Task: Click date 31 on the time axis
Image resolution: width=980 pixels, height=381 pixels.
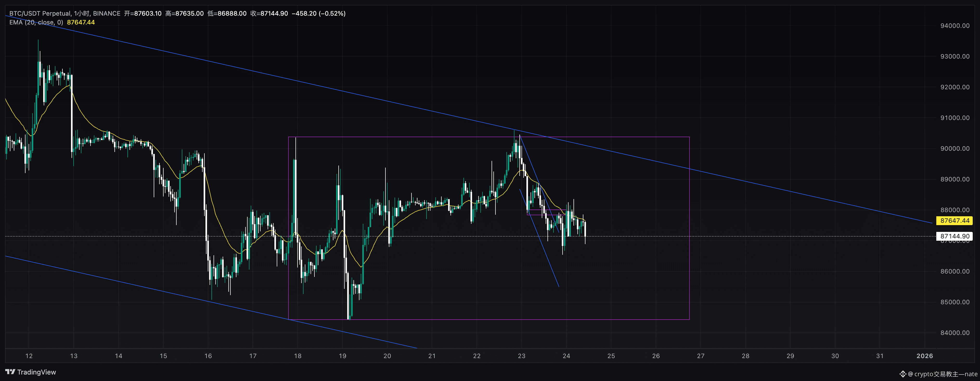Action: pyautogui.click(x=880, y=356)
